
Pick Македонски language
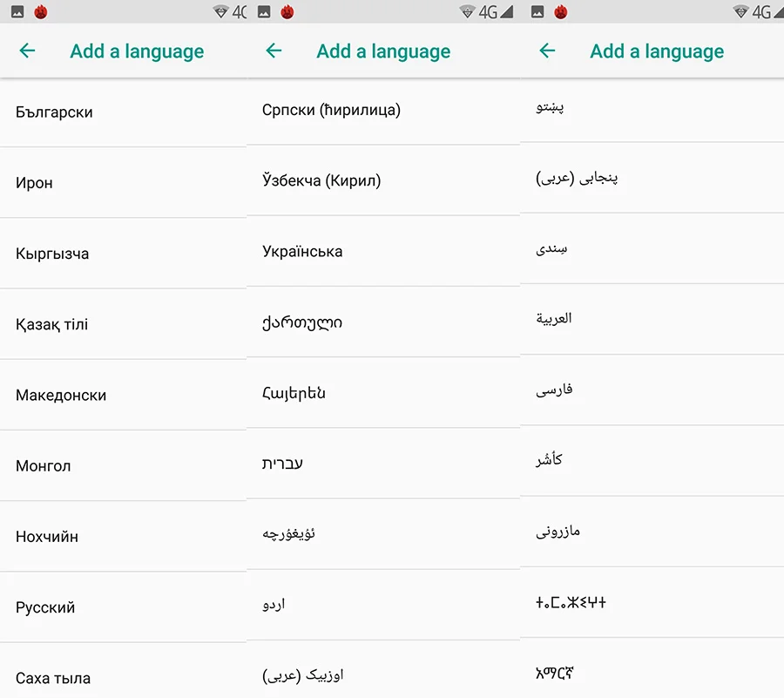point(123,395)
